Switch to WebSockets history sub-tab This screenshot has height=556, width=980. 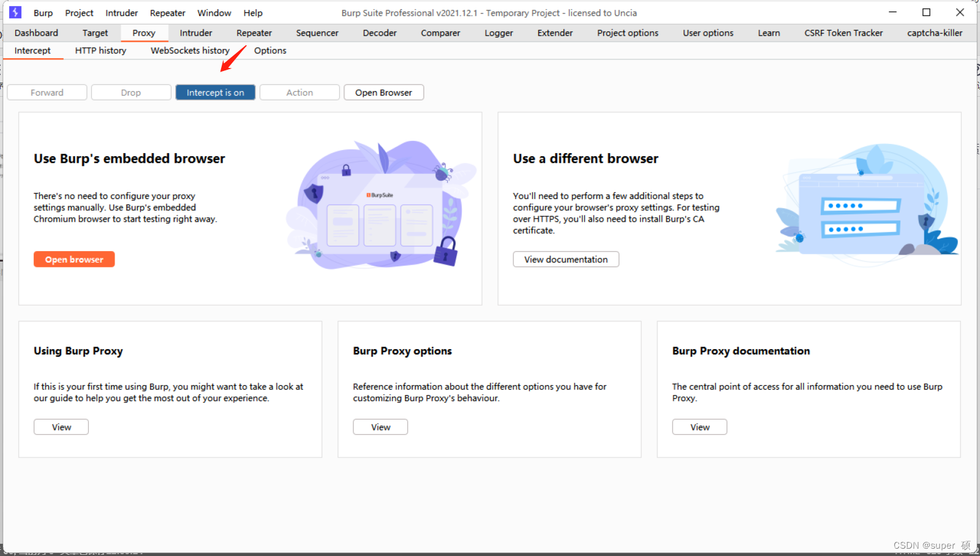click(190, 51)
